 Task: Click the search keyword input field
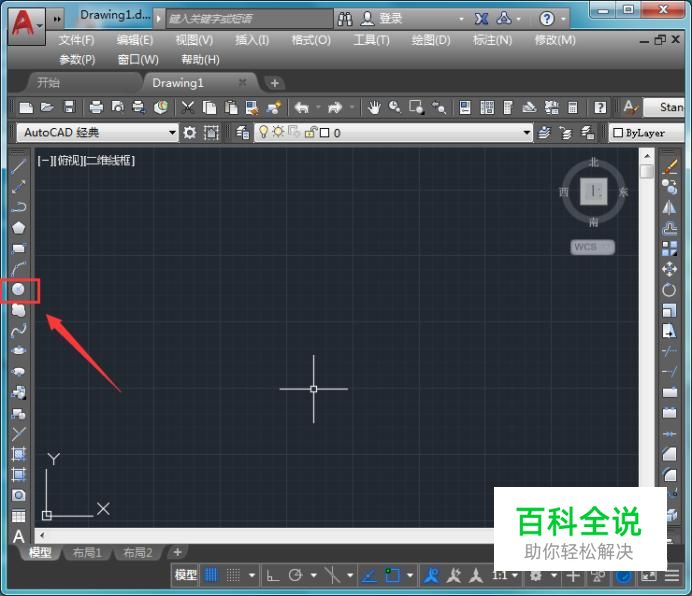tap(250, 19)
